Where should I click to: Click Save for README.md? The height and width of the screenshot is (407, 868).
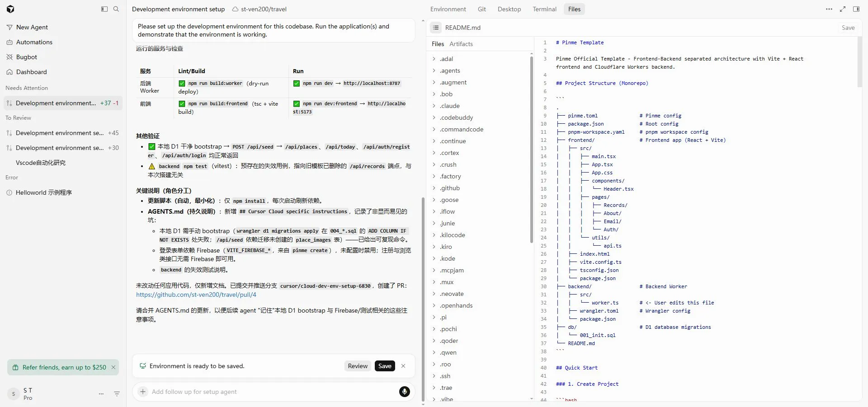tap(848, 28)
